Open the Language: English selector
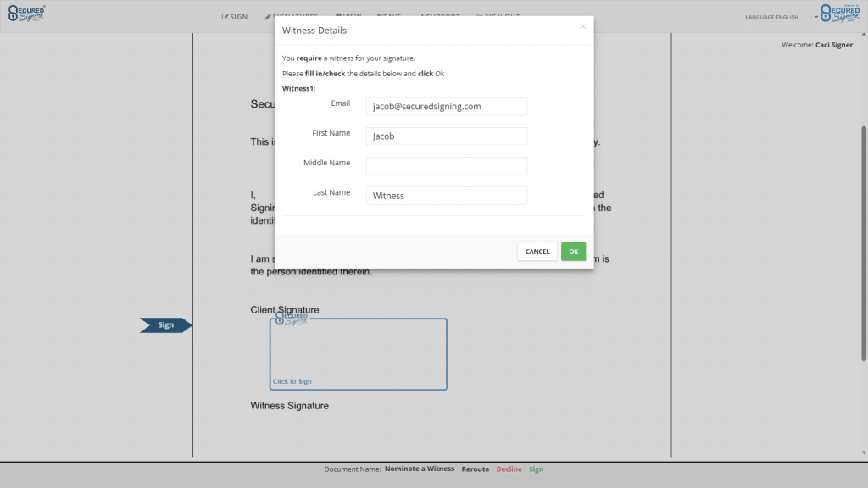 click(771, 17)
